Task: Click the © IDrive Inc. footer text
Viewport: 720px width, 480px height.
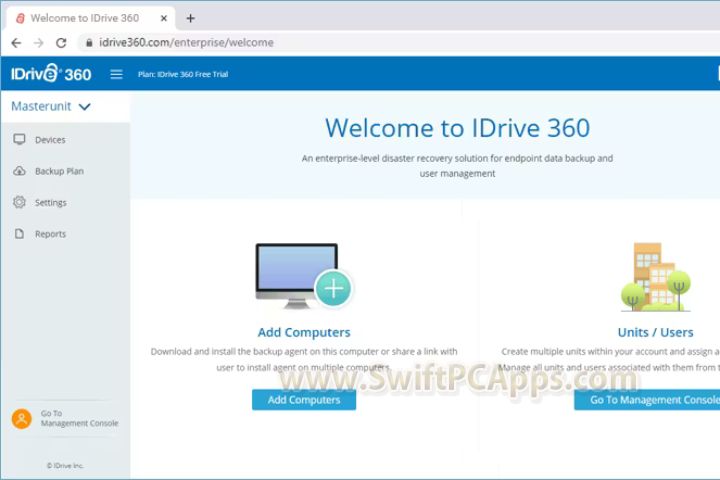Action: pyautogui.click(x=65, y=465)
